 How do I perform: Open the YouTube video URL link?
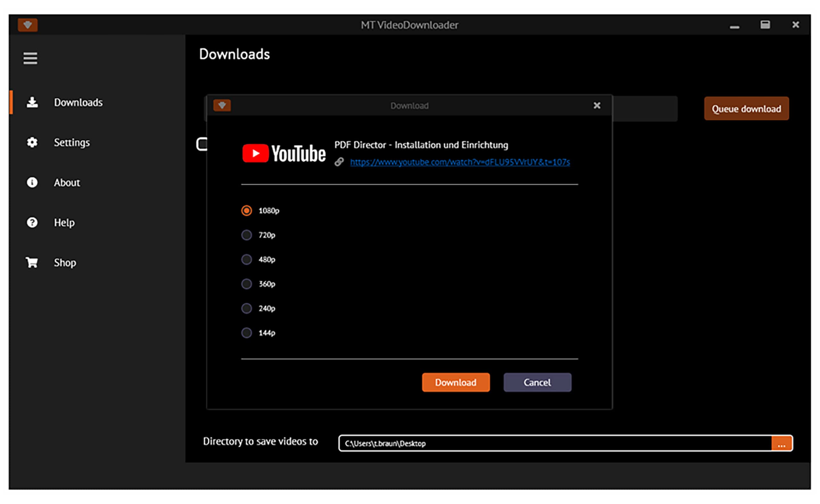click(x=460, y=162)
